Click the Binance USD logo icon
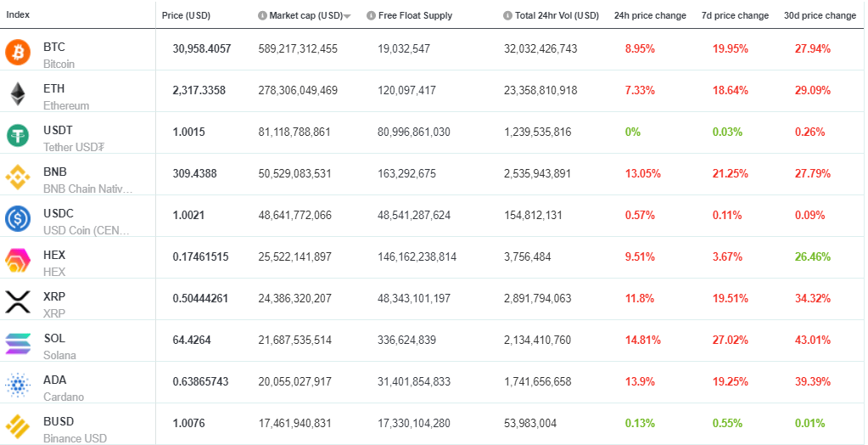Viewport: 868px width, 445px height. click(18, 426)
